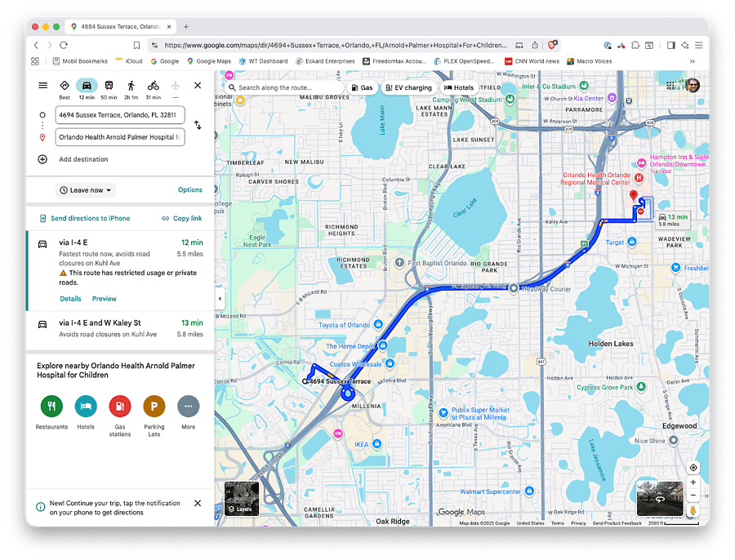Filter route by Hotels chip
Viewport: 735px width, 560px height.
[x=459, y=87]
